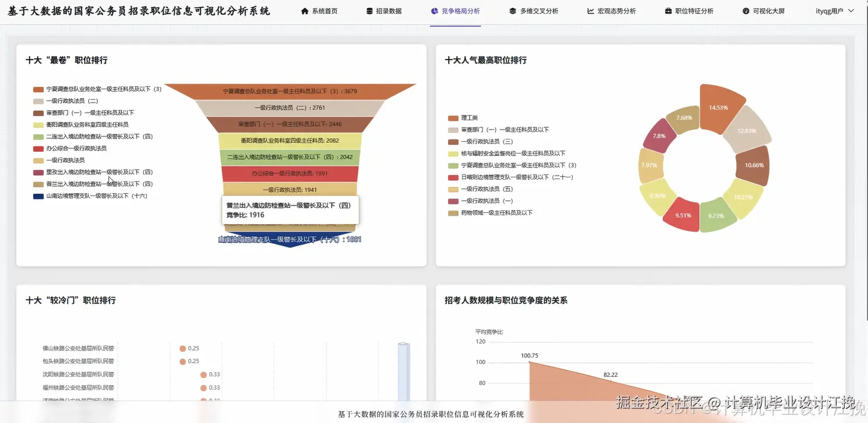Viewport: 868px width, 423px height.
Task: Click the funnel segment valued 2042
Action: [x=290, y=157]
